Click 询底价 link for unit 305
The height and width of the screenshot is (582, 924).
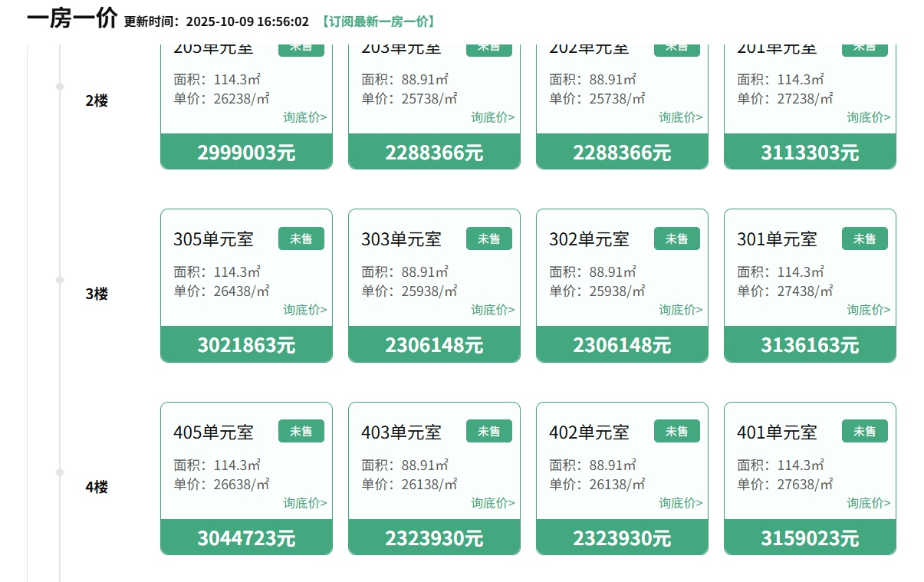tap(304, 310)
